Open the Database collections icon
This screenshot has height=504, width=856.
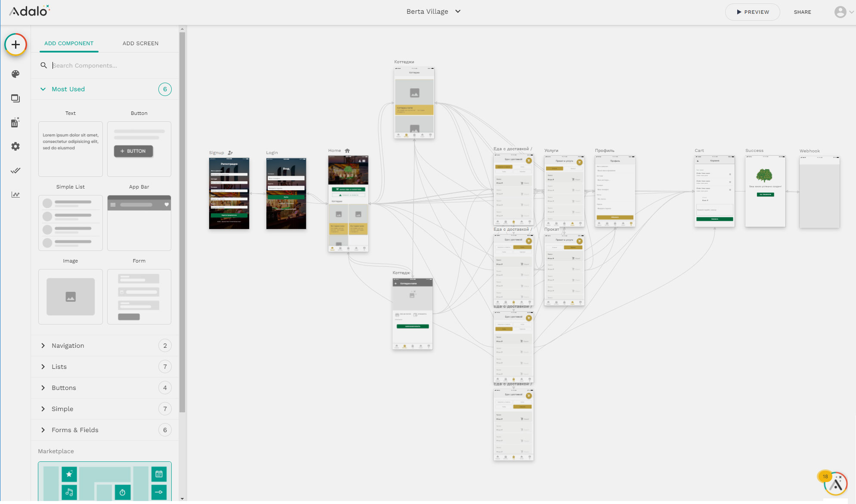(15, 123)
